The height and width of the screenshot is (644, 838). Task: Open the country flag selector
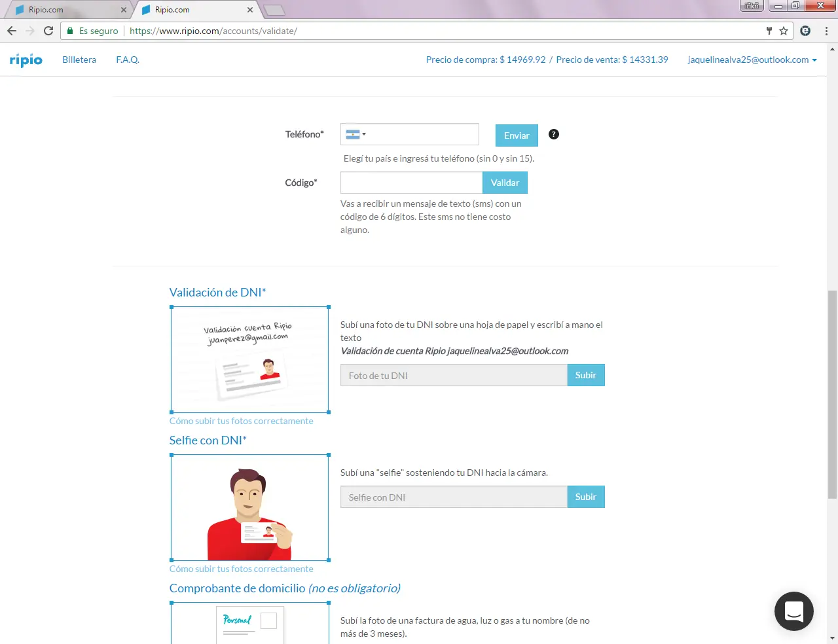[355, 134]
